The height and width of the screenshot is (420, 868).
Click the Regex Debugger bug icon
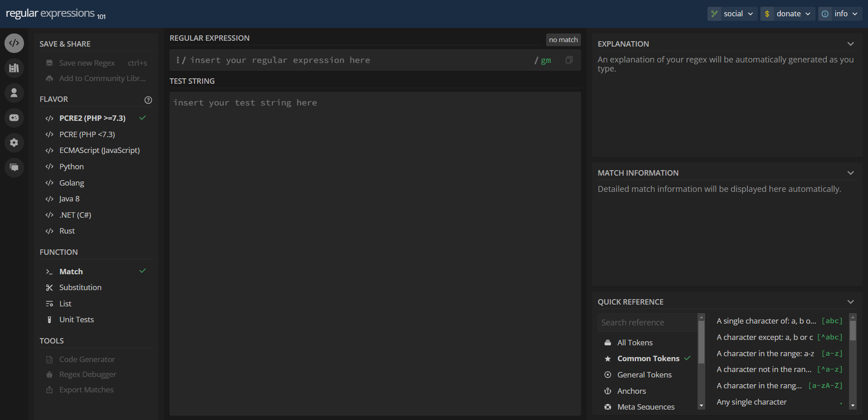(x=50, y=375)
